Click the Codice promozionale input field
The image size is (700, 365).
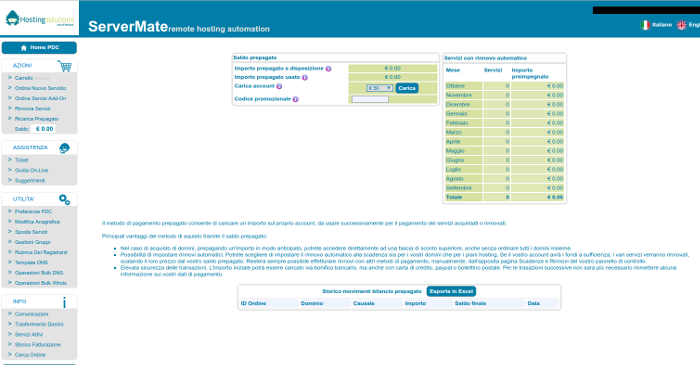pyautogui.click(x=370, y=99)
